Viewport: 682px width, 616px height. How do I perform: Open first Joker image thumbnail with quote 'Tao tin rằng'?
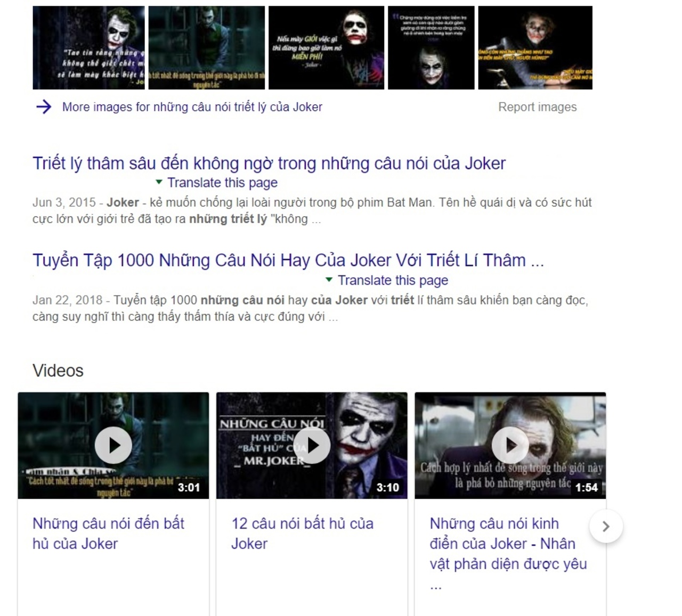pos(88,47)
